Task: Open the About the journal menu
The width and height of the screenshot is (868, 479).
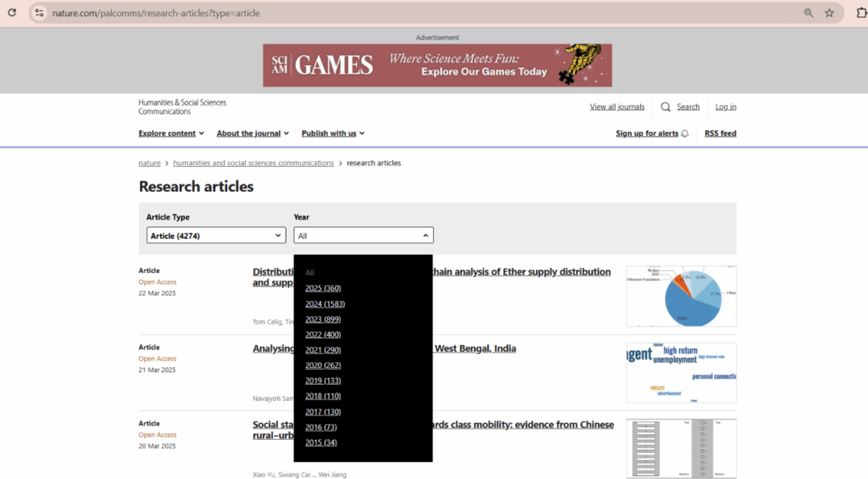Action: [x=253, y=133]
